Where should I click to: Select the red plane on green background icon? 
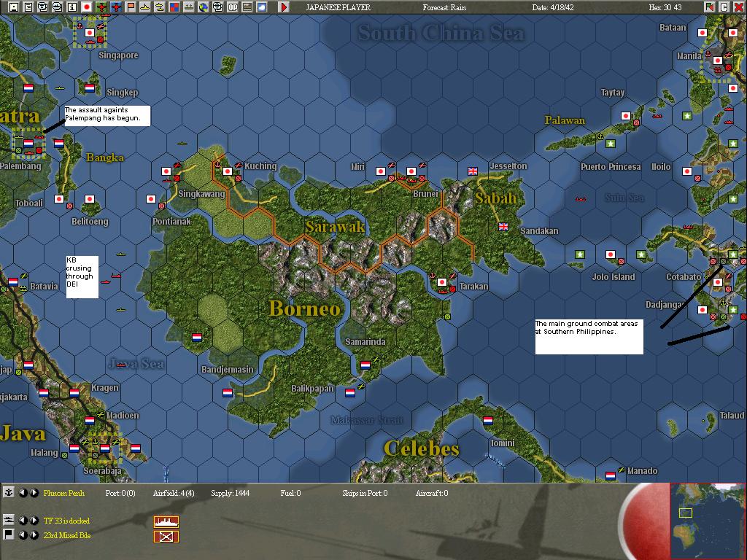coord(101,7)
